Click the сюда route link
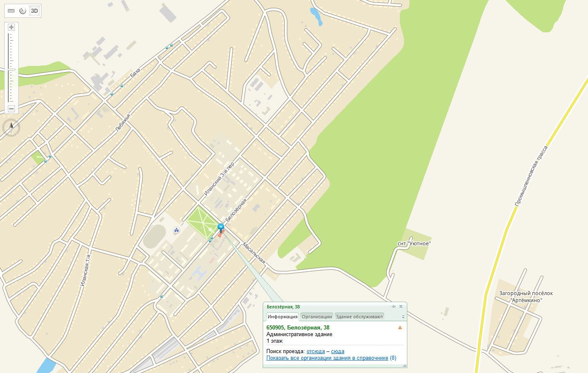Image resolution: width=588 pixels, height=373 pixels. (x=338, y=351)
